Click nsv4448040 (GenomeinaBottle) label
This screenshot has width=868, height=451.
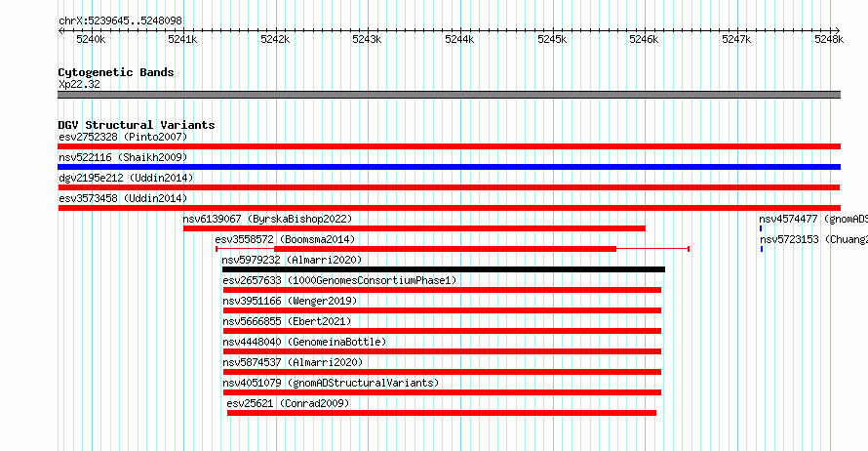pos(304,342)
